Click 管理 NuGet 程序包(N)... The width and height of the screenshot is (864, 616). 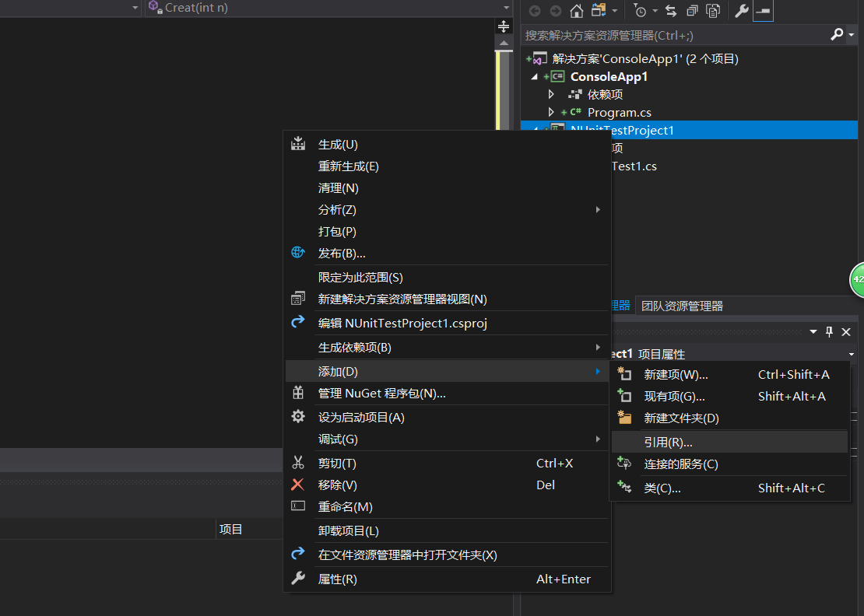pos(447,393)
